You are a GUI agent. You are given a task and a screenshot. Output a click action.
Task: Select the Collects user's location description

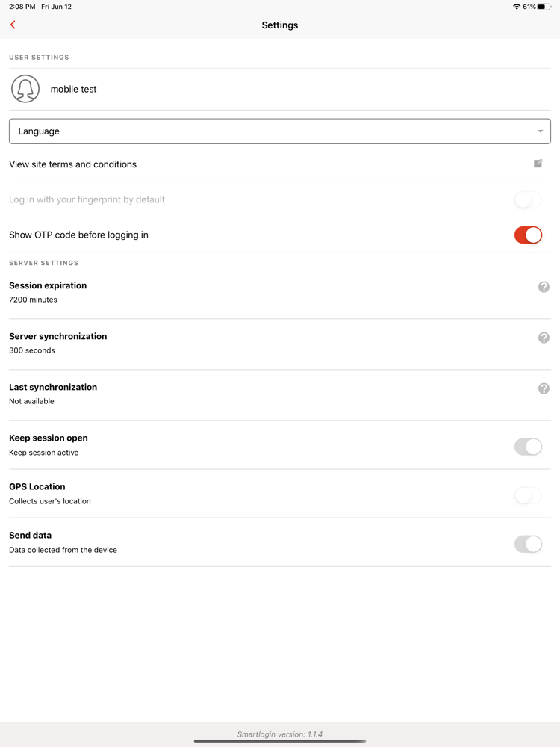(x=50, y=501)
